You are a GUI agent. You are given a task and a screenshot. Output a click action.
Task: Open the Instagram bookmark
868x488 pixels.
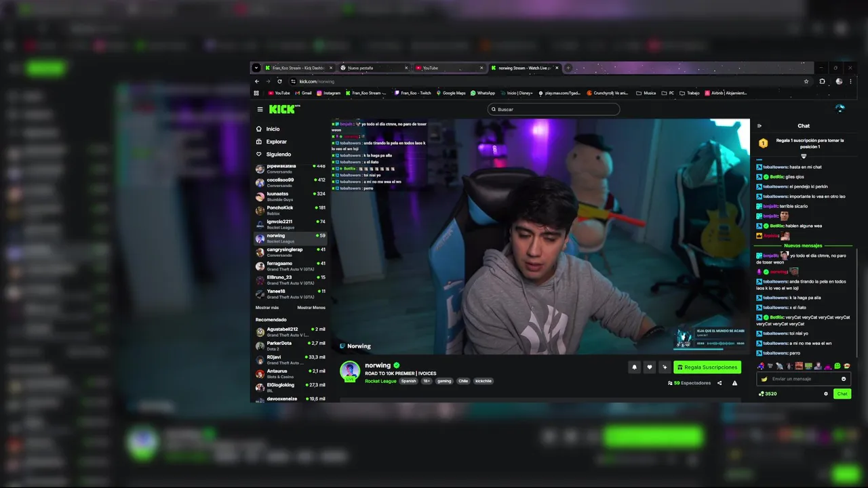[x=328, y=93]
